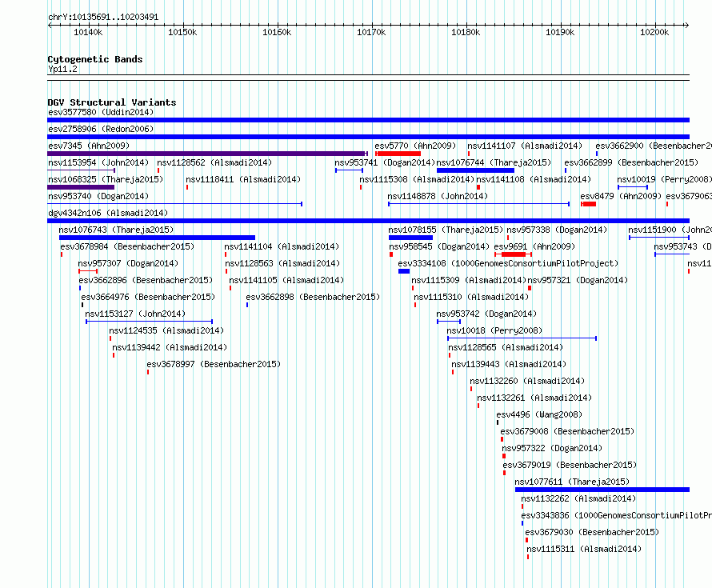The height and width of the screenshot is (588, 712).
Task: Click the 10170k ruler position label
Action: tap(371, 32)
